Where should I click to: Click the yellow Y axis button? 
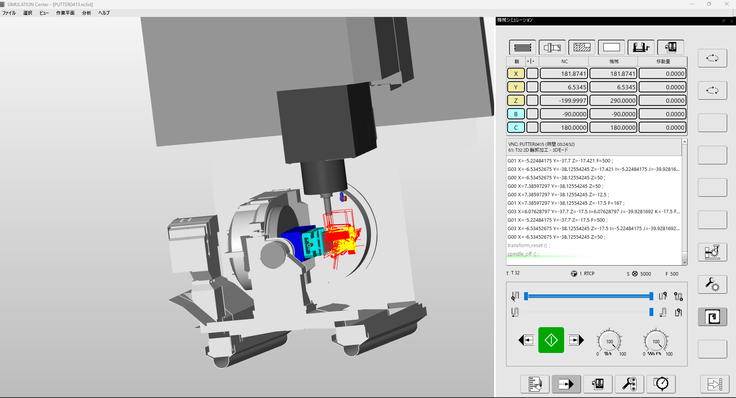(515, 87)
